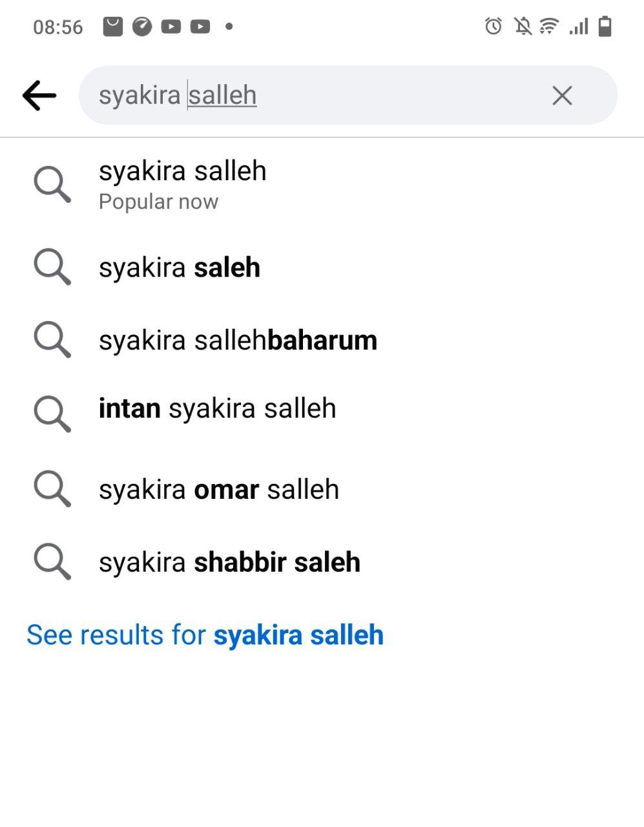
Task: Select the 'syakira salleh' Popular now suggestion
Action: (183, 183)
